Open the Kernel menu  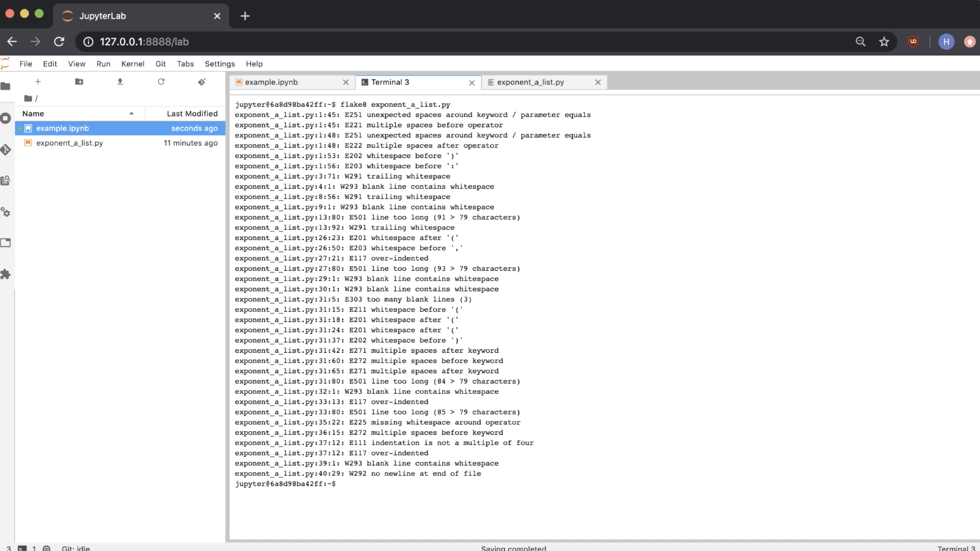click(132, 64)
